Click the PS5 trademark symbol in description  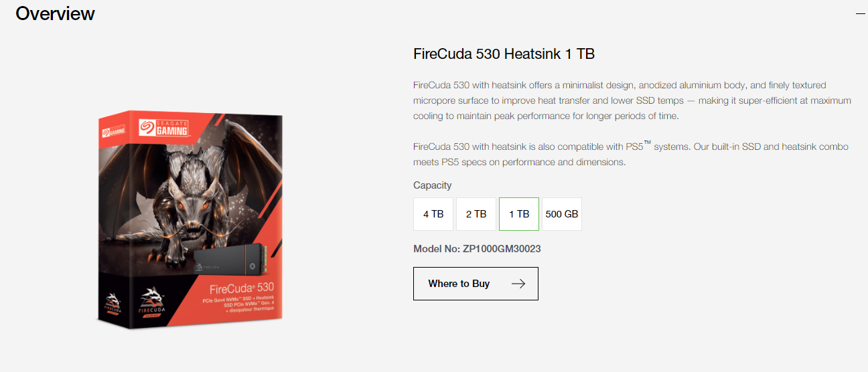(x=647, y=143)
